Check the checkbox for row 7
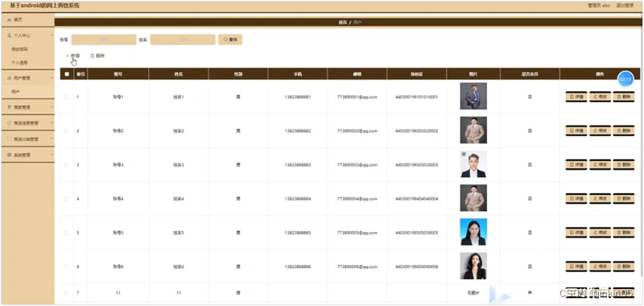This screenshot has height=306, width=644. click(x=67, y=293)
